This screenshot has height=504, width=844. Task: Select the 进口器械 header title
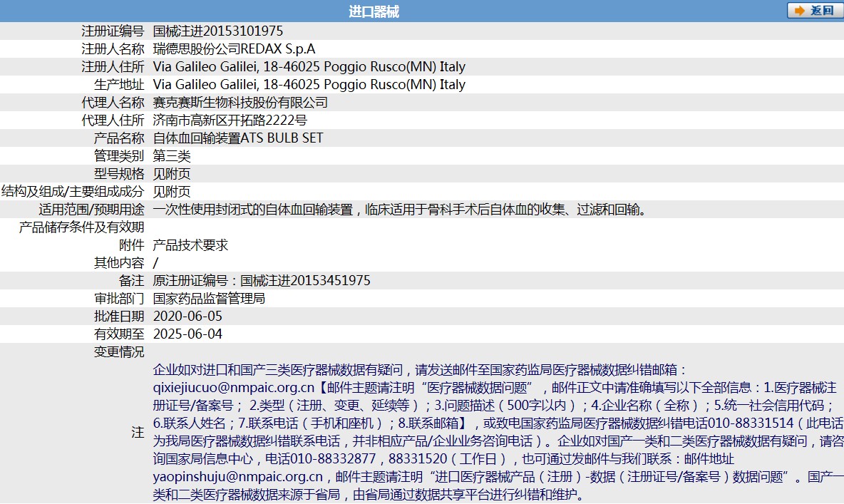(374, 11)
